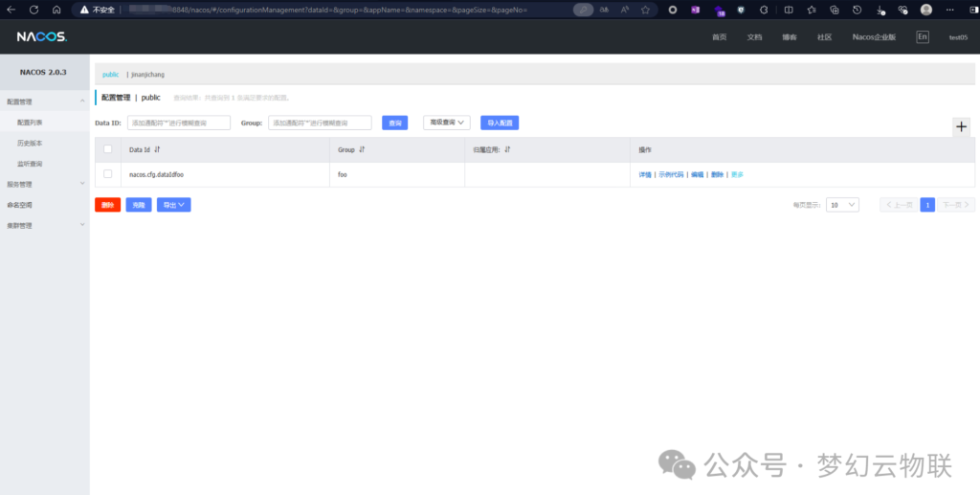Open the collections icon
980x495 pixels.
(835, 10)
